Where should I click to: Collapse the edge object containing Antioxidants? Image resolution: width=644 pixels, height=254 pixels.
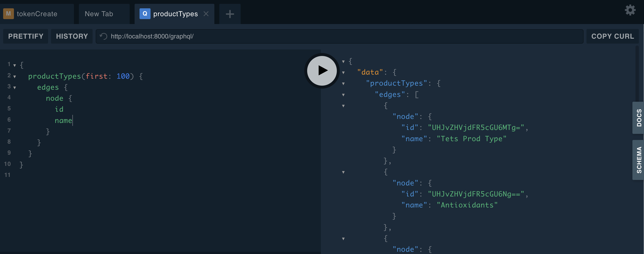pos(343,172)
